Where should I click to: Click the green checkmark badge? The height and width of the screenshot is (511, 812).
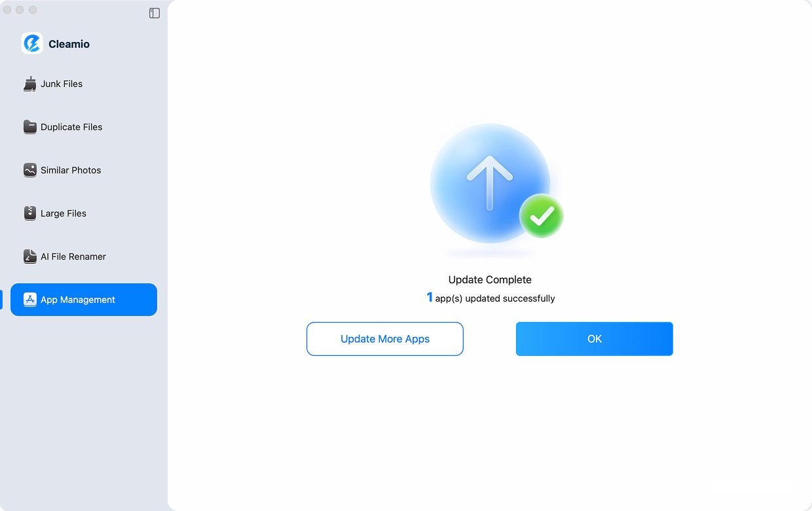[x=541, y=216]
